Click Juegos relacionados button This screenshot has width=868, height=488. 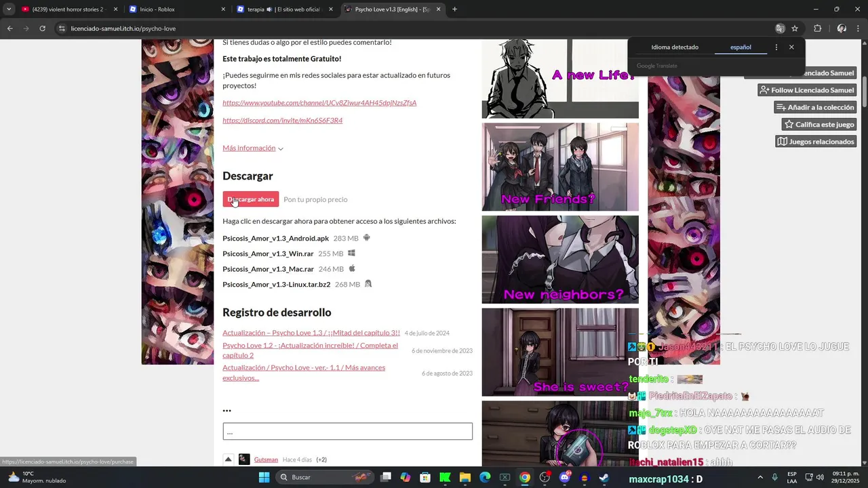pyautogui.click(x=816, y=142)
